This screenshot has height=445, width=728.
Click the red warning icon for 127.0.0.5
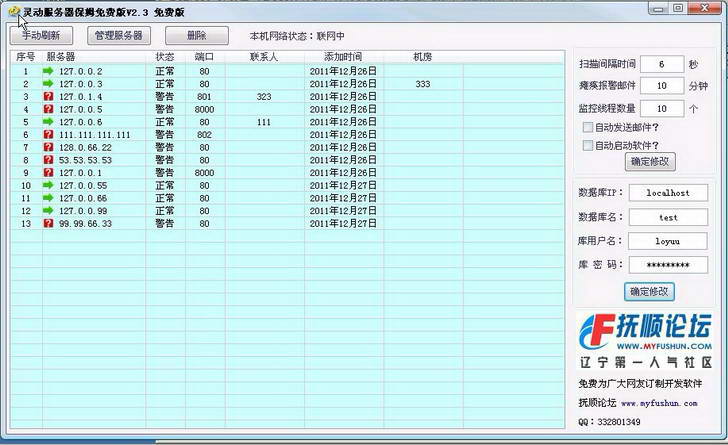48,109
